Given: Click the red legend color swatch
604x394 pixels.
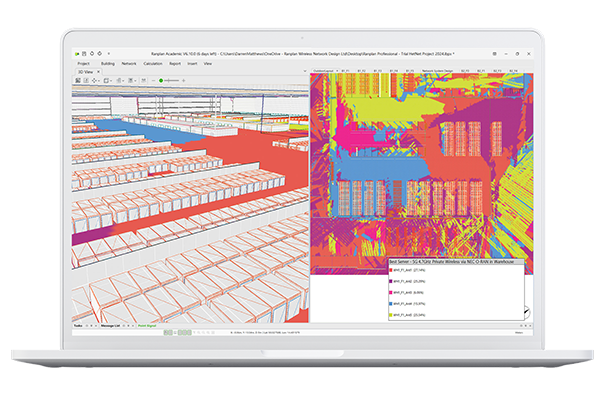Looking at the screenshot, I should (x=391, y=270).
